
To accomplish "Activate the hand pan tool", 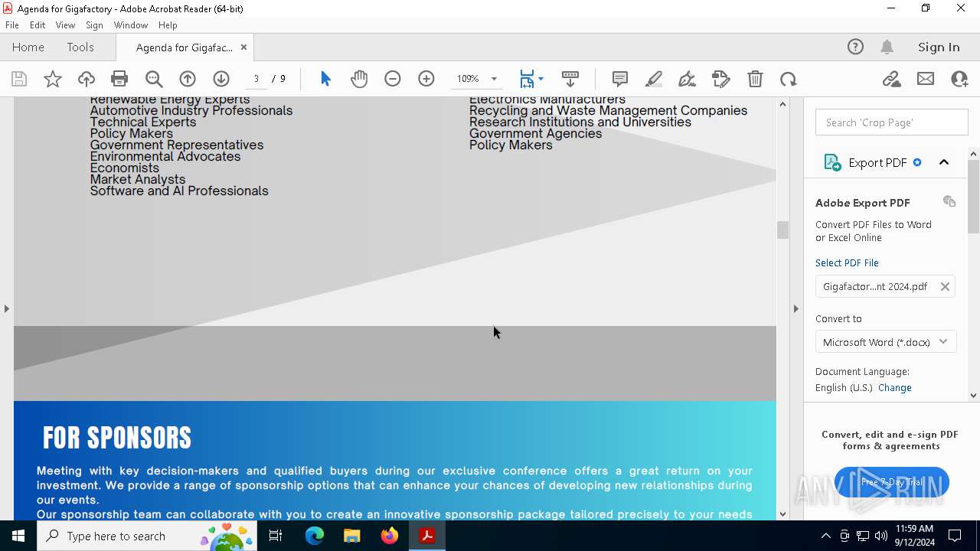I will coord(359,79).
